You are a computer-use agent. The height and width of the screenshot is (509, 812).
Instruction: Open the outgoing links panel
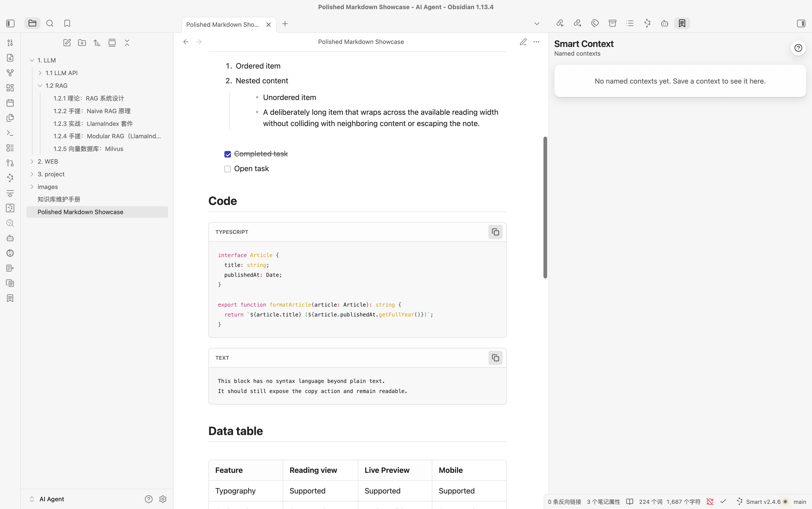tap(578, 23)
